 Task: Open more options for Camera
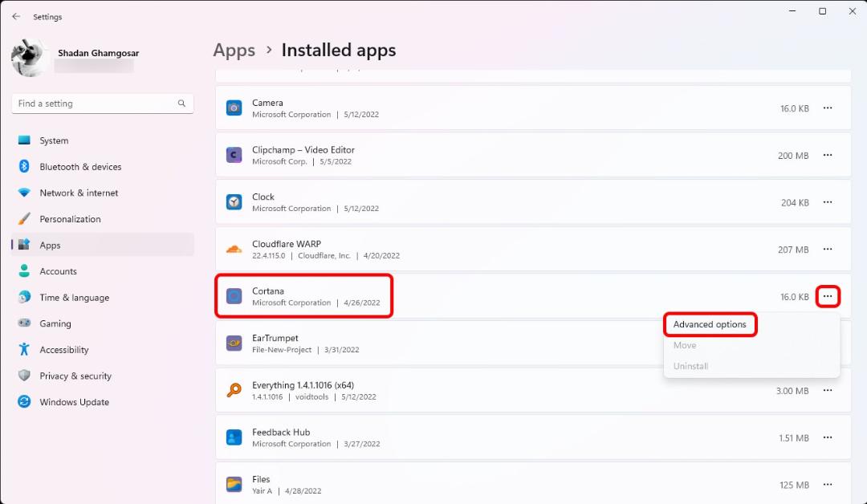827,108
